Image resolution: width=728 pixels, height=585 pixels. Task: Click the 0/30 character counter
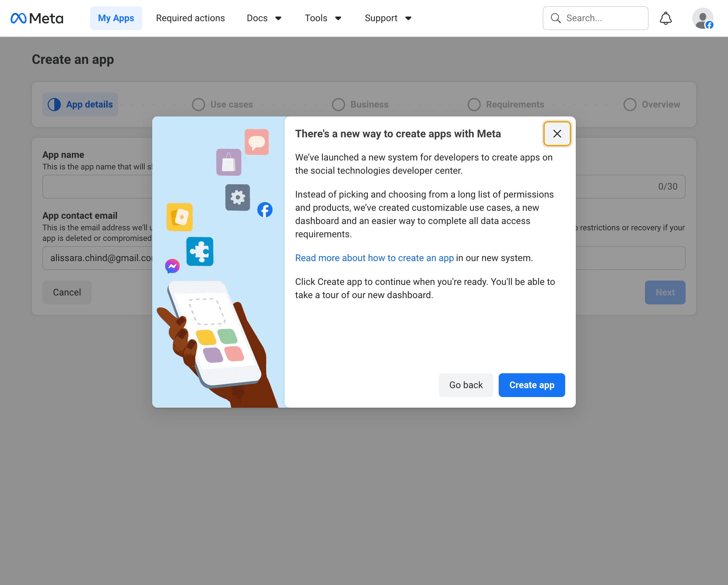point(667,187)
